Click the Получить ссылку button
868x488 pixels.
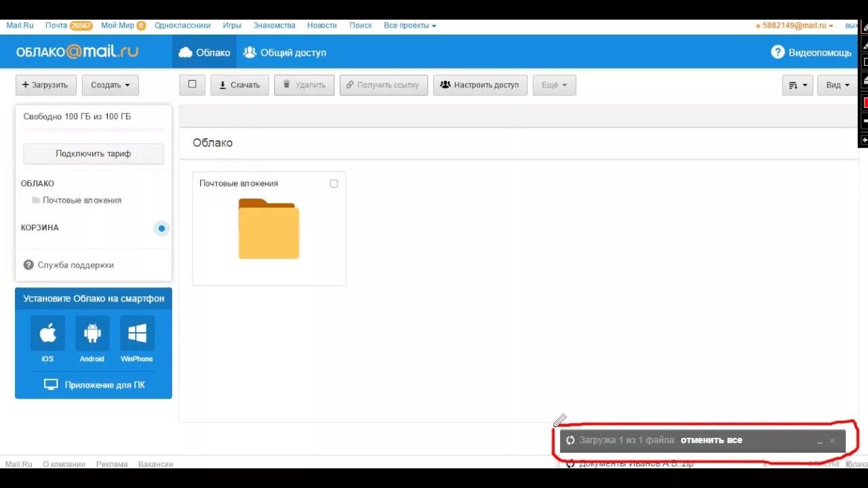coord(384,85)
